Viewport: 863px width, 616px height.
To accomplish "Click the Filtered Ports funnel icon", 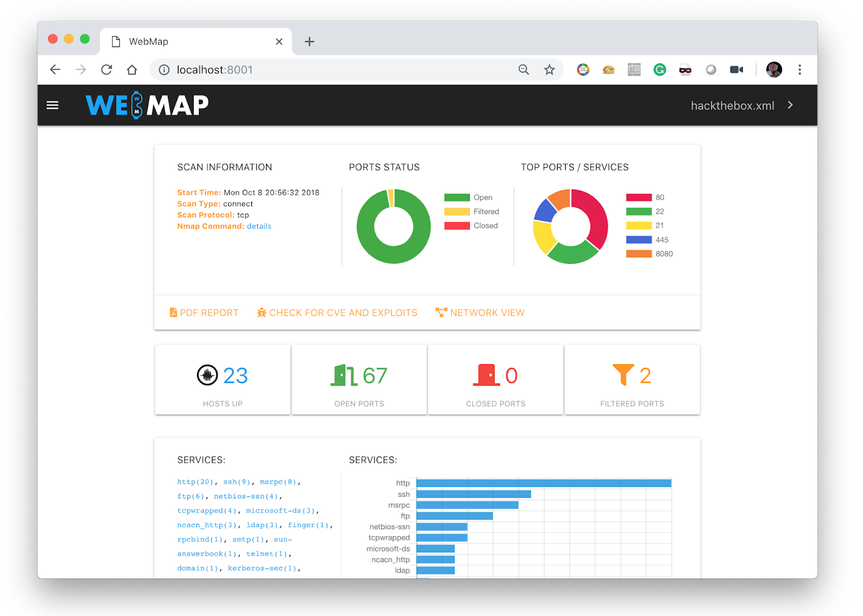I will (624, 375).
